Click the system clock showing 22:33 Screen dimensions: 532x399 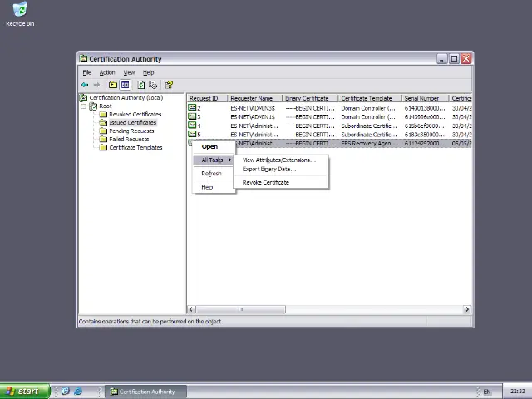[x=517, y=392]
